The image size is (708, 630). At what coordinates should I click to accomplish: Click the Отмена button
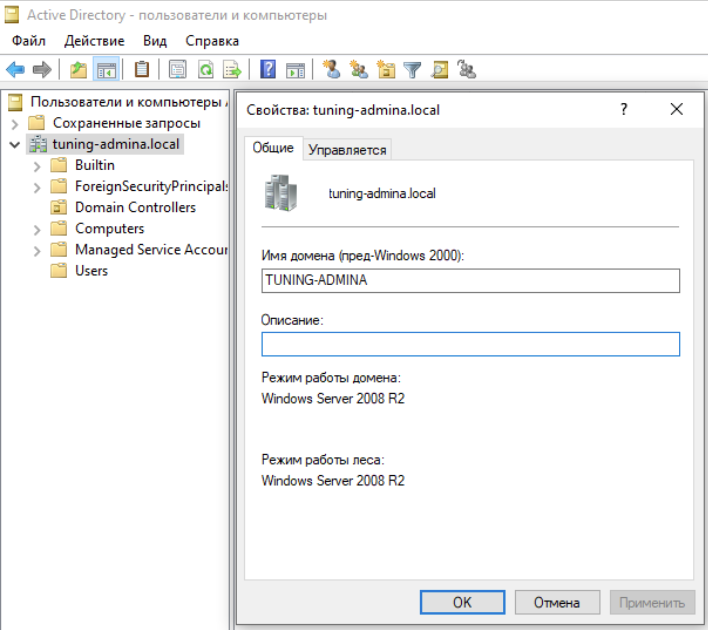click(x=557, y=602)
